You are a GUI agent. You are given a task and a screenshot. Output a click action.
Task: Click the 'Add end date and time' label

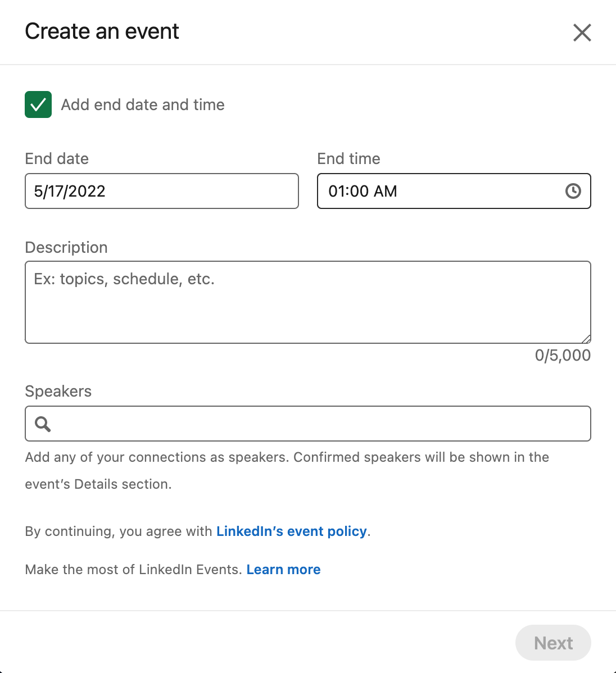(x=143, y=105)
